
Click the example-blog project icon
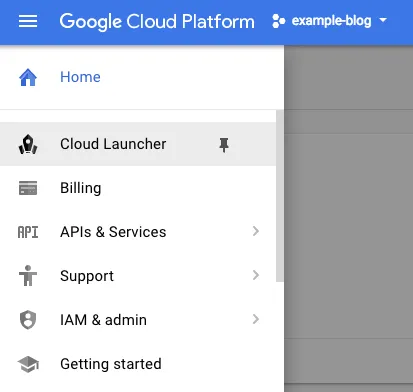click(279, 21)
